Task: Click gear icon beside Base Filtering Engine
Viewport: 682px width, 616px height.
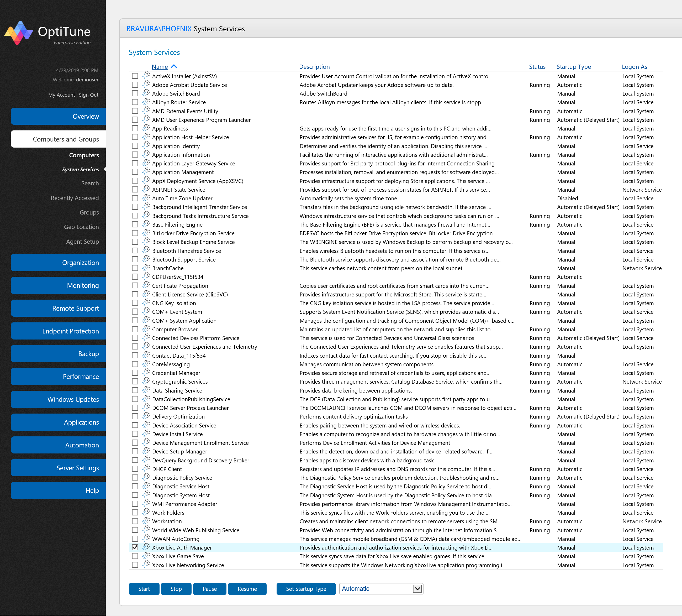Action: coord(146,224)
